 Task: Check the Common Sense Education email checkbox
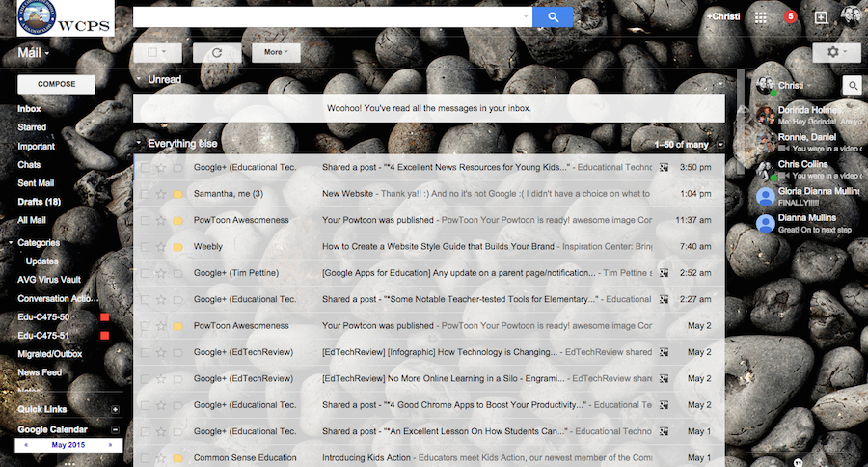(145, 458)
